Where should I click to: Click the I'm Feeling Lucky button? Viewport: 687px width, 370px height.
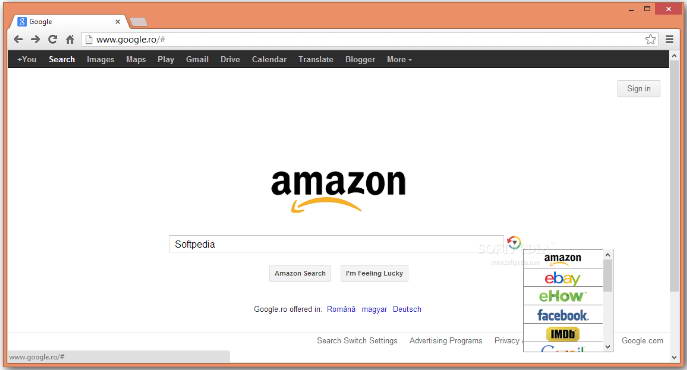pyautogui.click(x=374, y=274)
